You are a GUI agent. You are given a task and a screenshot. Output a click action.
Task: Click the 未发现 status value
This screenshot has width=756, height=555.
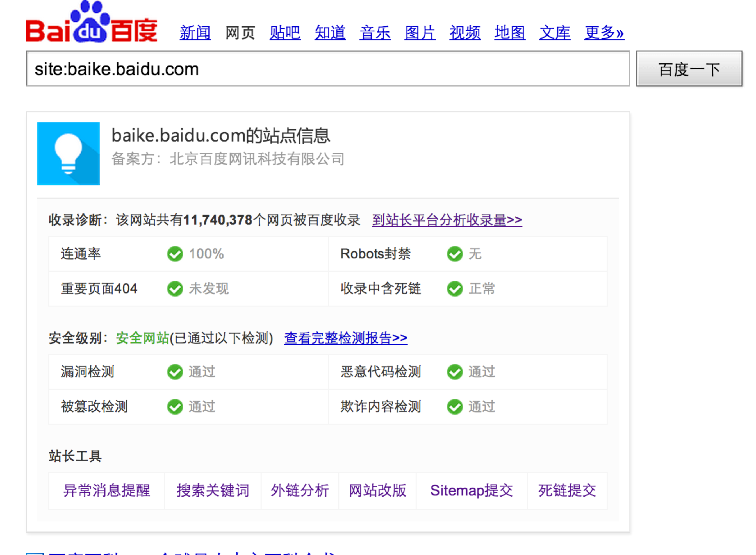click(x=209, y=289)
